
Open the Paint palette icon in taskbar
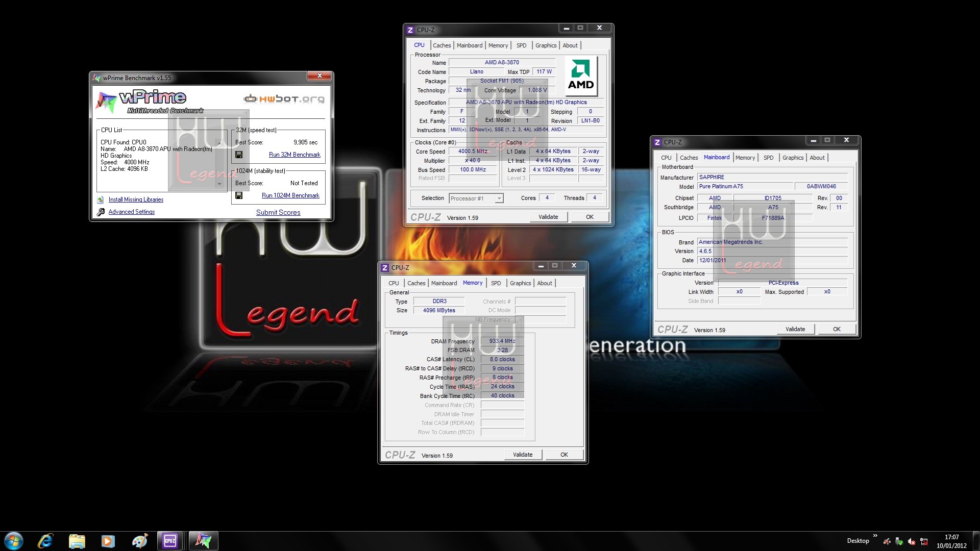139,541
